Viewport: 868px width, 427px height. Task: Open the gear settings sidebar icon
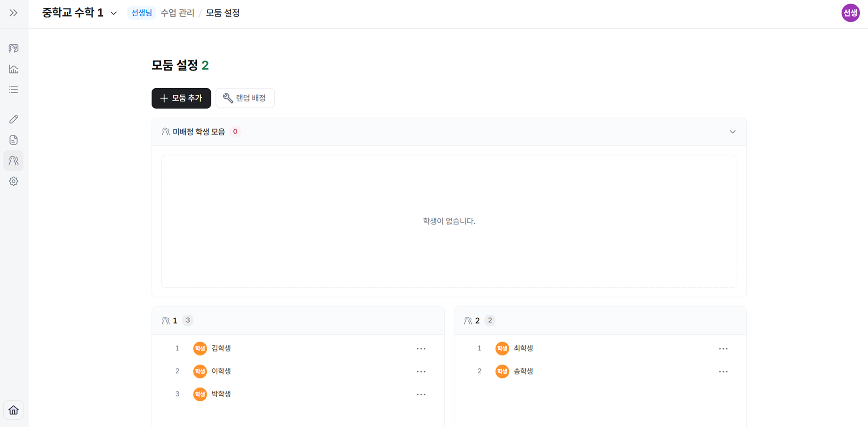13,181
